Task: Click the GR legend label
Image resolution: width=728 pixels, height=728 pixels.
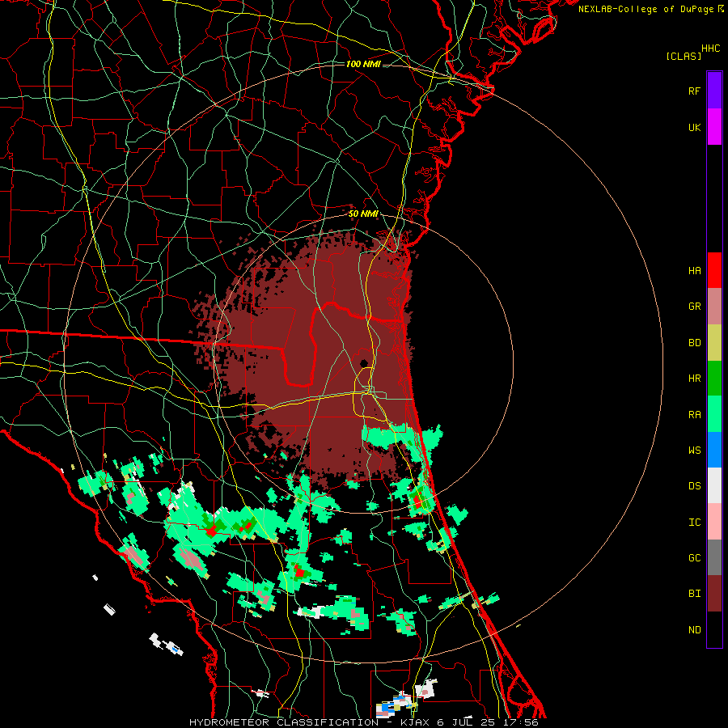Action: (x=694, y=307)
